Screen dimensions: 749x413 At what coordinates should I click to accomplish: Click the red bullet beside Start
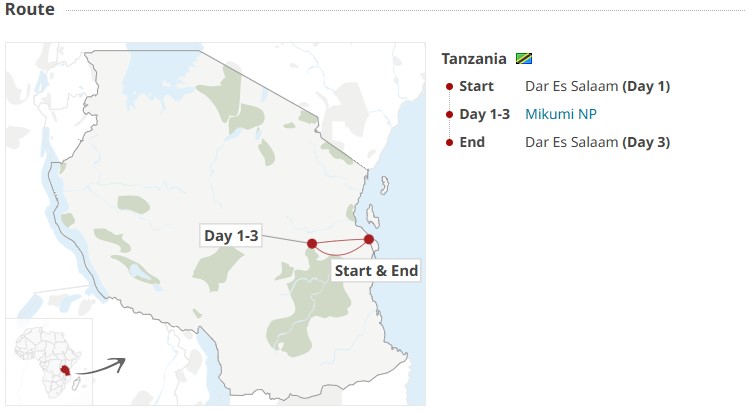pos(449,86)
